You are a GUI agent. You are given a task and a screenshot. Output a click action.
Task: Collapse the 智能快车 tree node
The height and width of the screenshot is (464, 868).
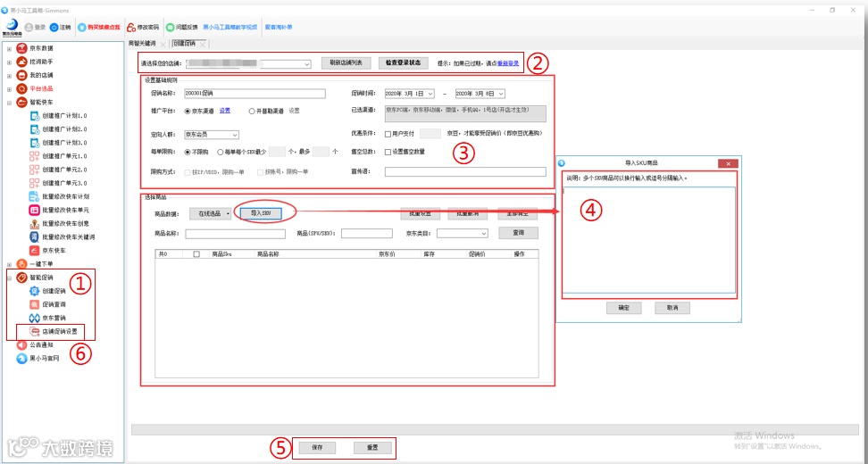click(x=10, y=103)
